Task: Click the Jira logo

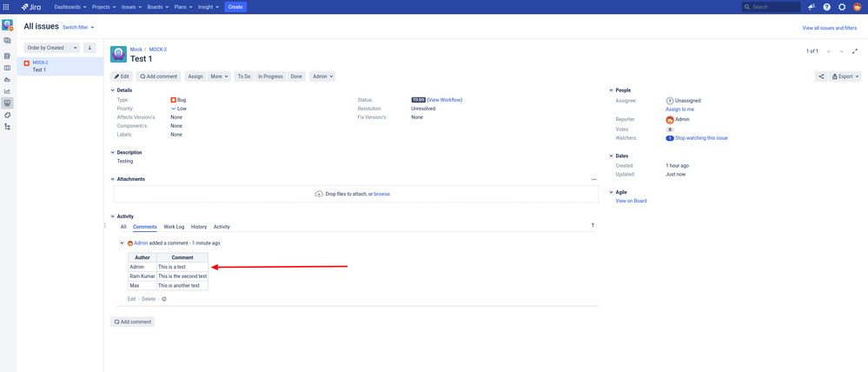Action: tap(31, 7)
